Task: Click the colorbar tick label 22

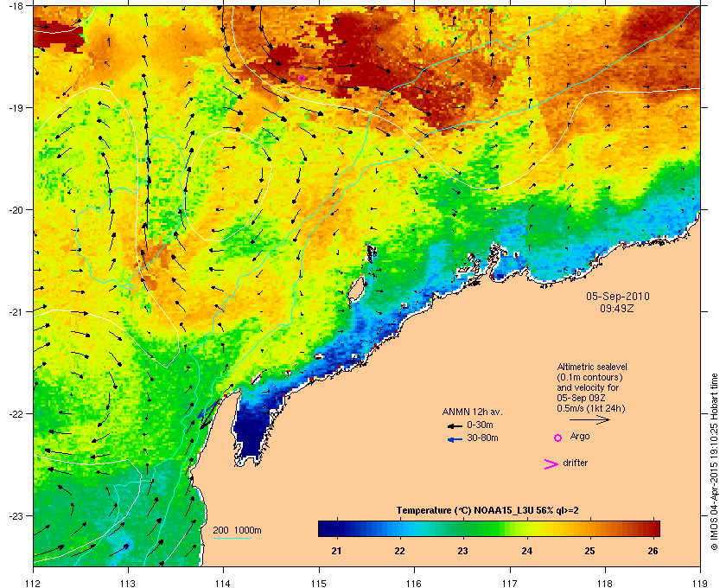Action: (x=399, y=551)
